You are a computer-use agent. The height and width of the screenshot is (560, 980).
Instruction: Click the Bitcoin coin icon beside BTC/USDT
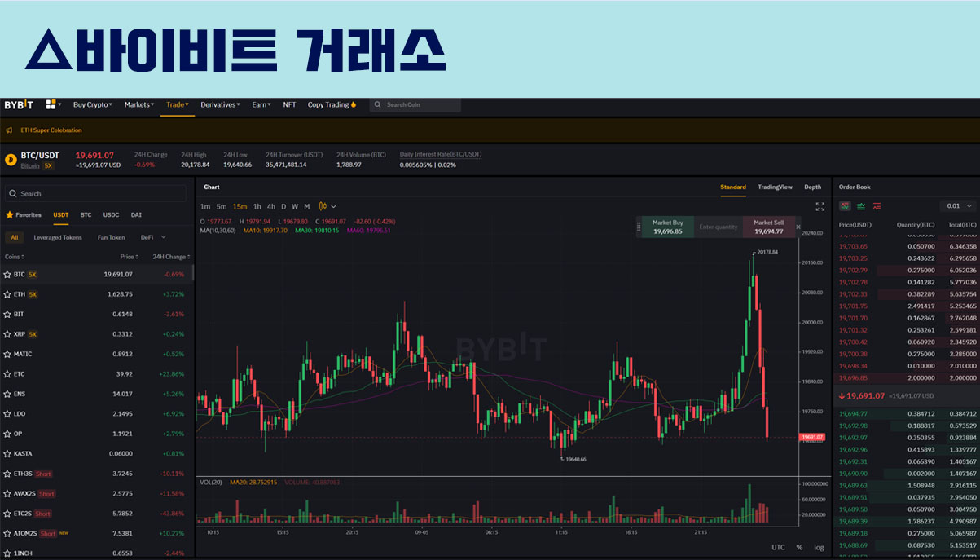[11, 159]
